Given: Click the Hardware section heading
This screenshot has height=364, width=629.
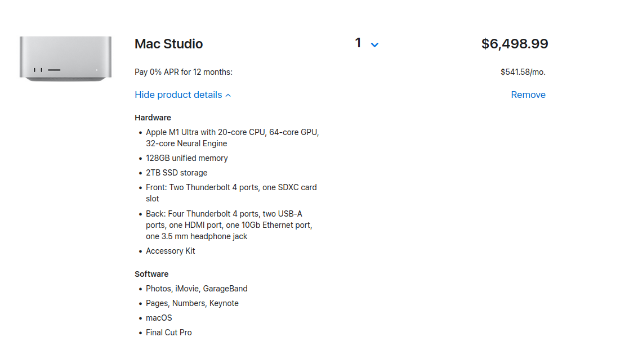Looking at the screenshot, I should 153,118.
